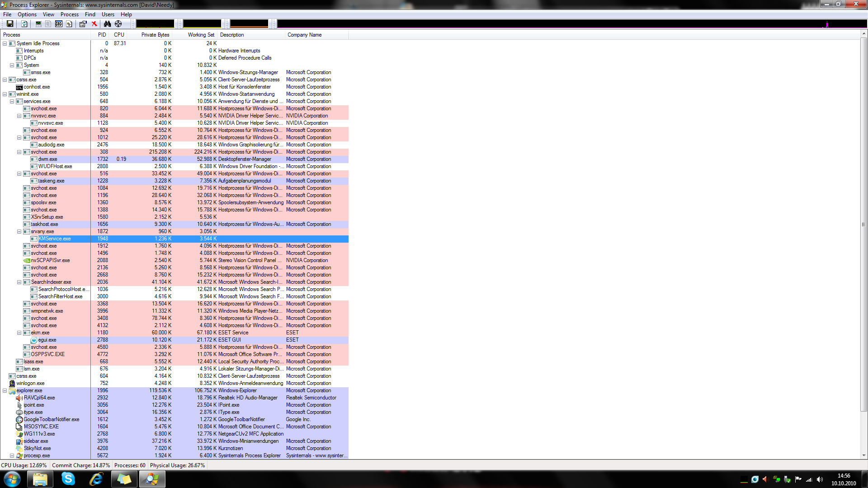
Task: Click the egui.exe ESET eye icon
Action: point(34,340)
